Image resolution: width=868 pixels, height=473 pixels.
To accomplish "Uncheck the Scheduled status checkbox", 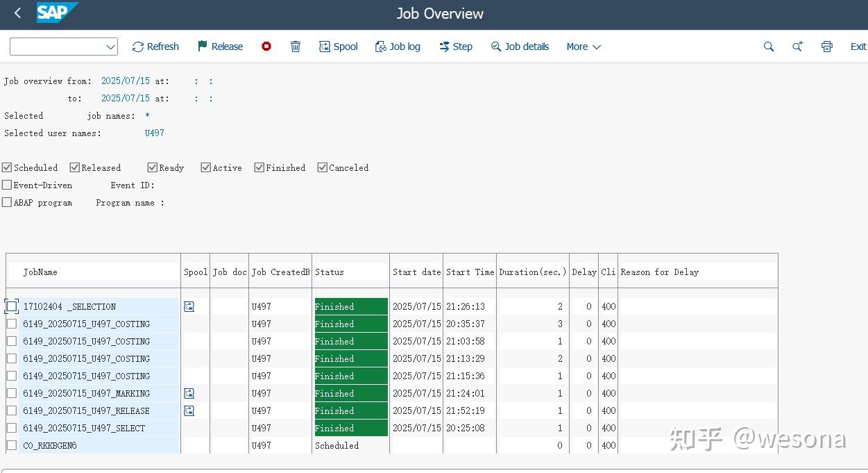I will click(7, 167).
